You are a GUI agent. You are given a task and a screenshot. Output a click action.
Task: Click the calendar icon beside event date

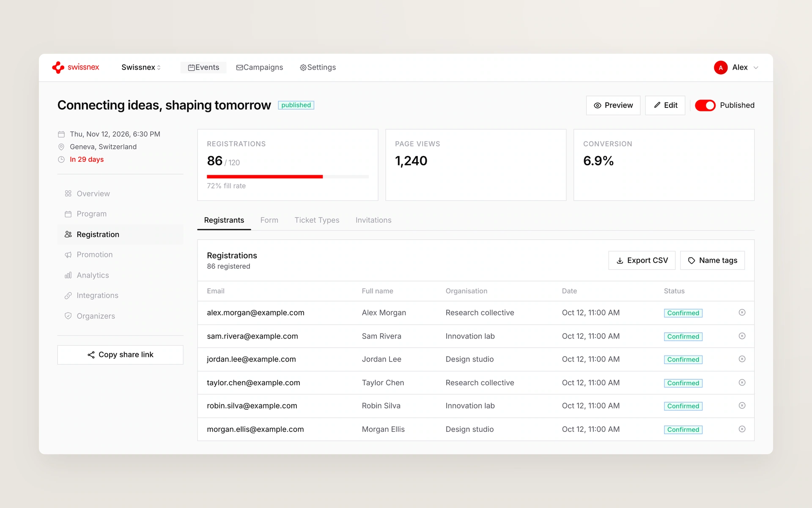[x=61, y=134]
